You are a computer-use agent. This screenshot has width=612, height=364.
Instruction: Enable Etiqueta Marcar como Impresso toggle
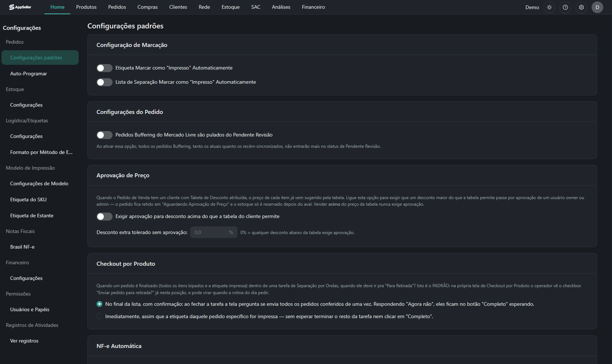[105, 68]
